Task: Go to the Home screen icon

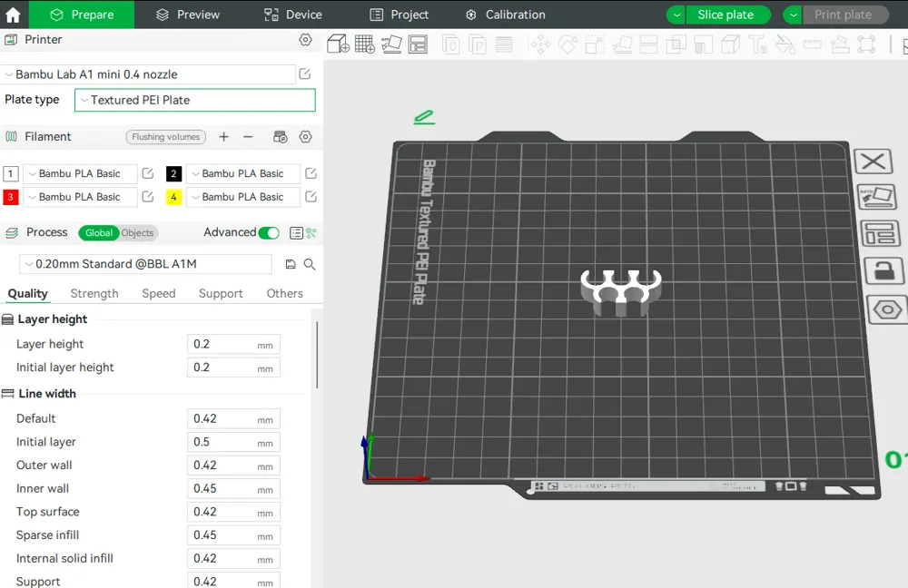Action: tap(13, 15)
